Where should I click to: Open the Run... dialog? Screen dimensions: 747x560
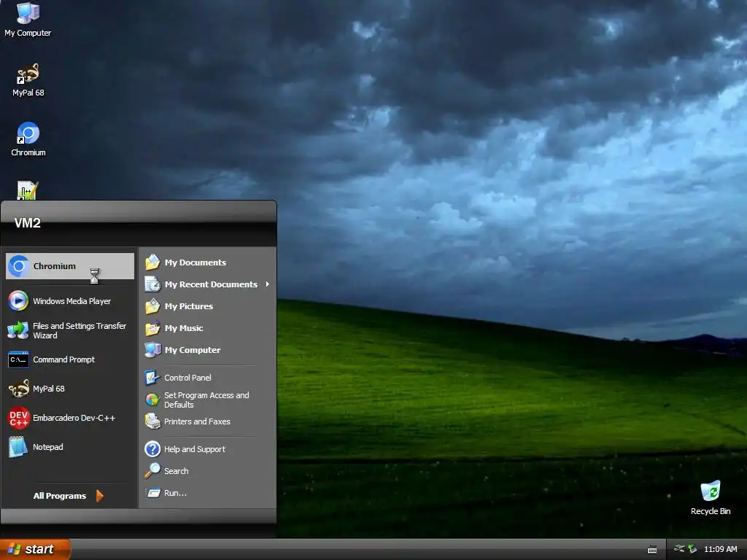208,493
